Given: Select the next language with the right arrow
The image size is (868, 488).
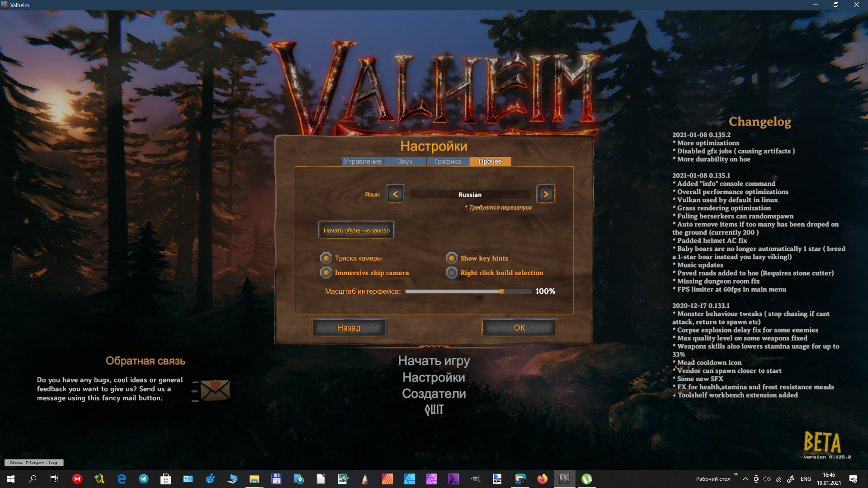Looking at the screenshot, I should (x=546, y=194).
